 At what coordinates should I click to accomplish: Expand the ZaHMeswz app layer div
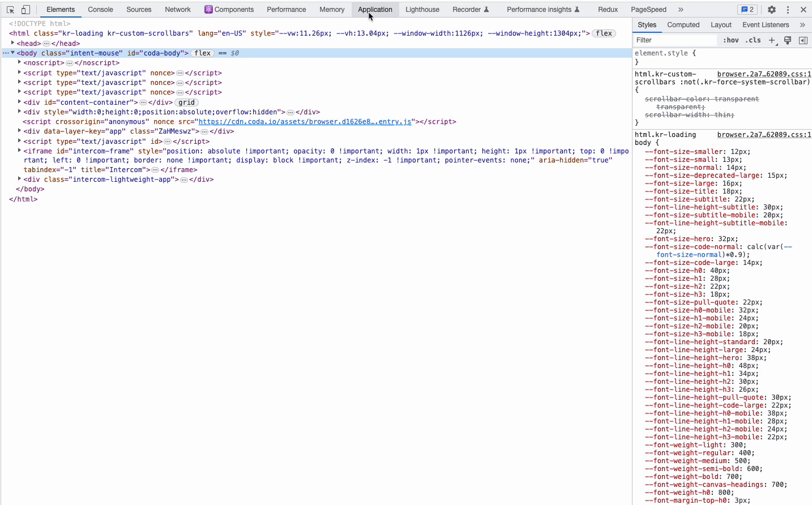click(x=19, y=131)
